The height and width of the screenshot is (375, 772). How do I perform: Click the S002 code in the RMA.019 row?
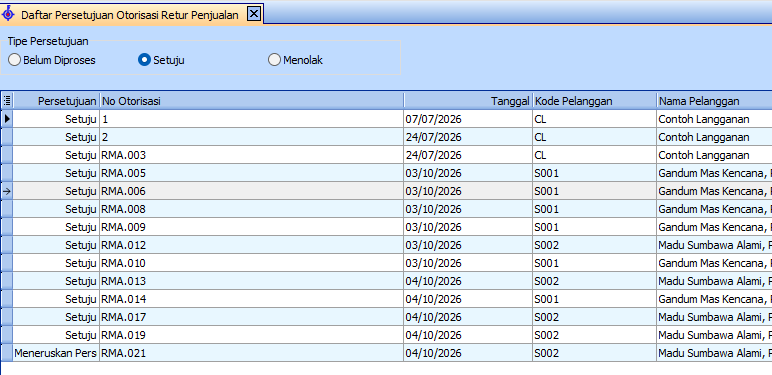594,335
